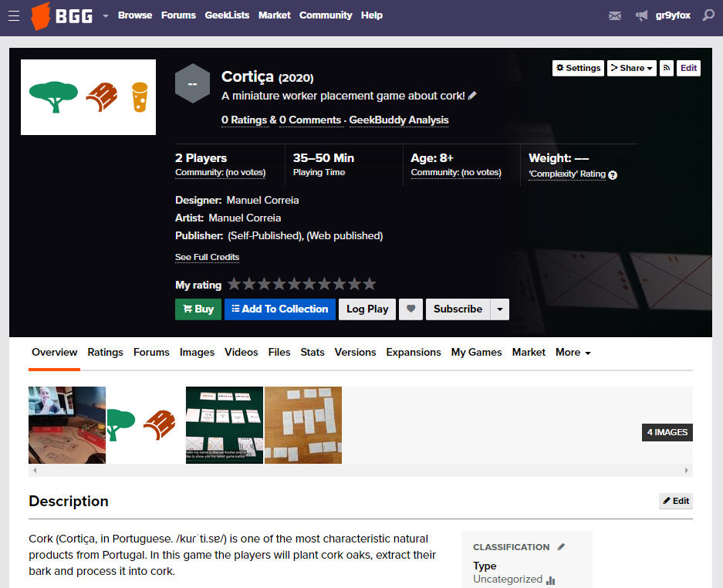The height and width of the screenshot is (588, 723).
Task: Open the webcam playtest photo thumbnail
Action: [67, 425]
